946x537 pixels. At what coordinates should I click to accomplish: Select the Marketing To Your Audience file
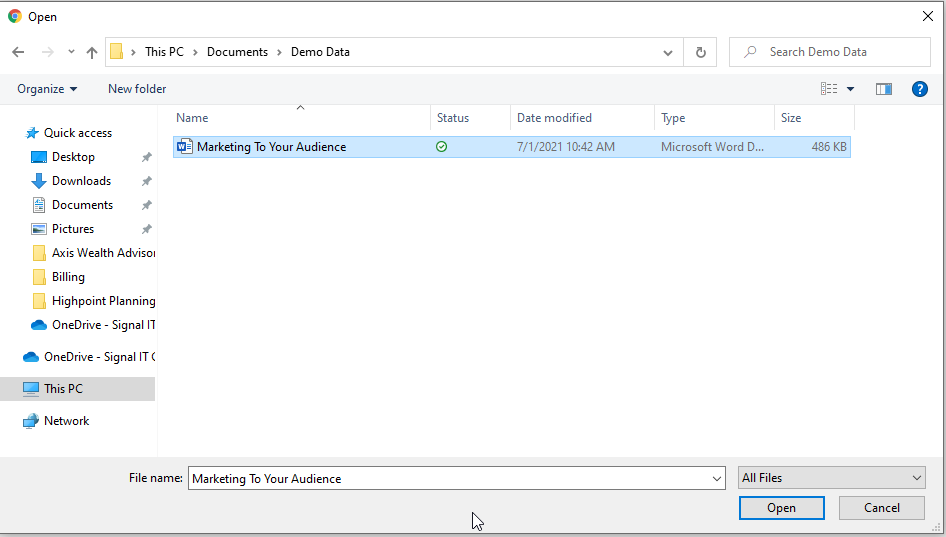tap(512, 147)
